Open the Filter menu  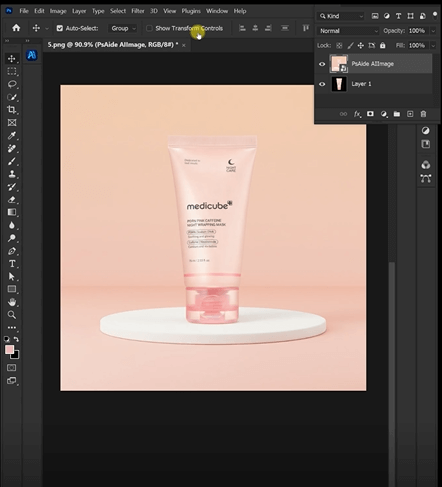click(138, 11)
